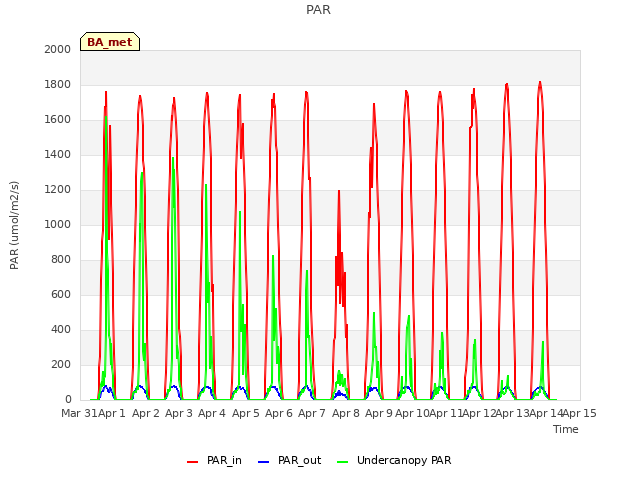Image resolution: width=640 pixels, height=480 pixels.
Task: Click the Apr 5 x-axis label
Action: tap(246, 413)
